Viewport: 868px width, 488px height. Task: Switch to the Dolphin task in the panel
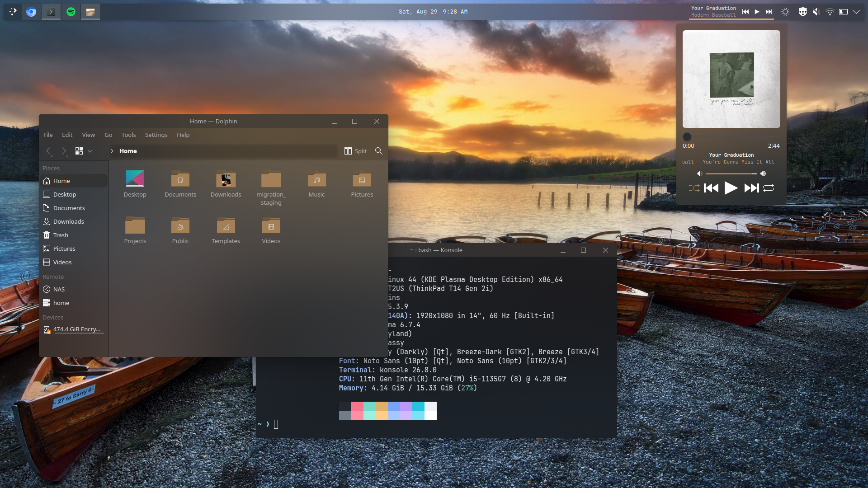pos(90,12)
